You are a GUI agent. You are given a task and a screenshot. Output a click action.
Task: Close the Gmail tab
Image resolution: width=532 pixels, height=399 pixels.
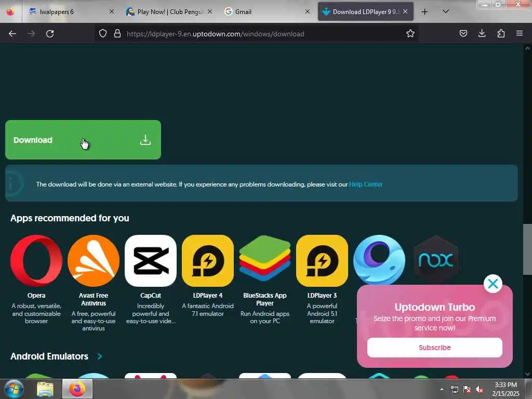pyautogui.click(x=308, y=11)
